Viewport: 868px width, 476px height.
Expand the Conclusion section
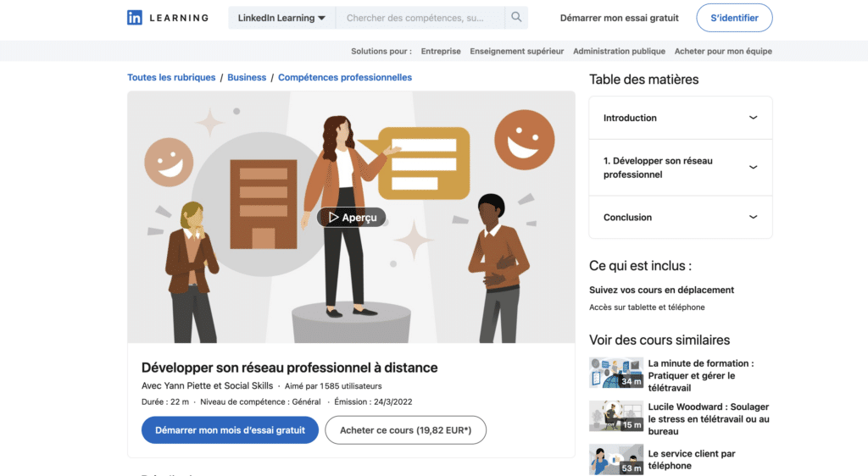click(x=681, y=218)
